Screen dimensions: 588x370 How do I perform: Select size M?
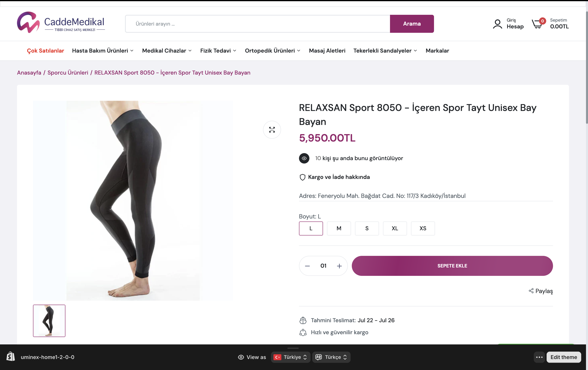pyautogui.click(x=339, y=228)
